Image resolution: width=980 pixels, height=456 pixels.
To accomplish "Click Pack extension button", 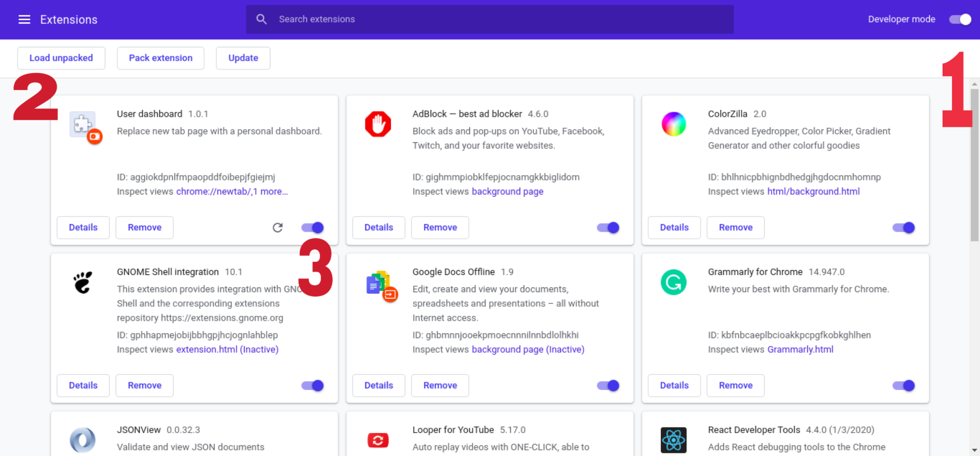I will (161, 58).
